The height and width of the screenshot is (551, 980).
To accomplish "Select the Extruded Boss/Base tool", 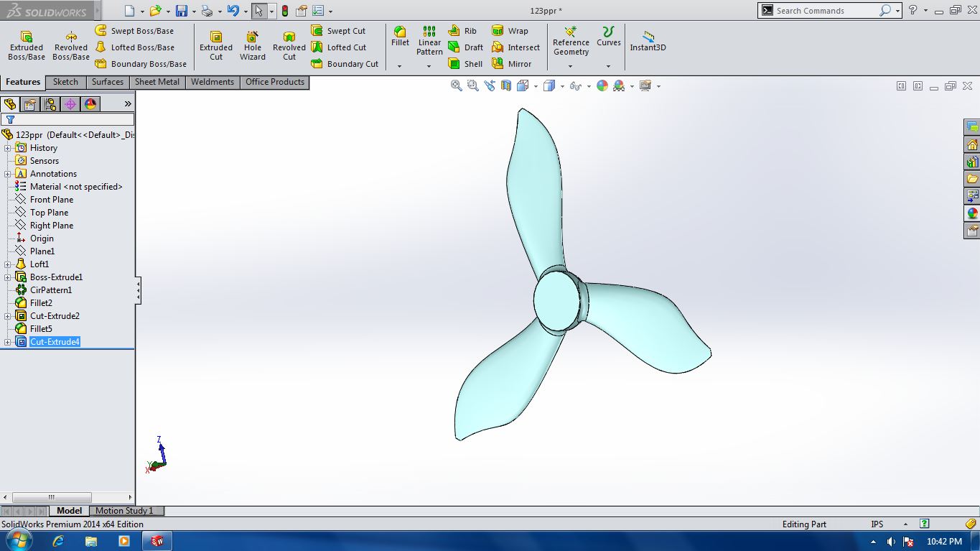I will pos(27,46).
